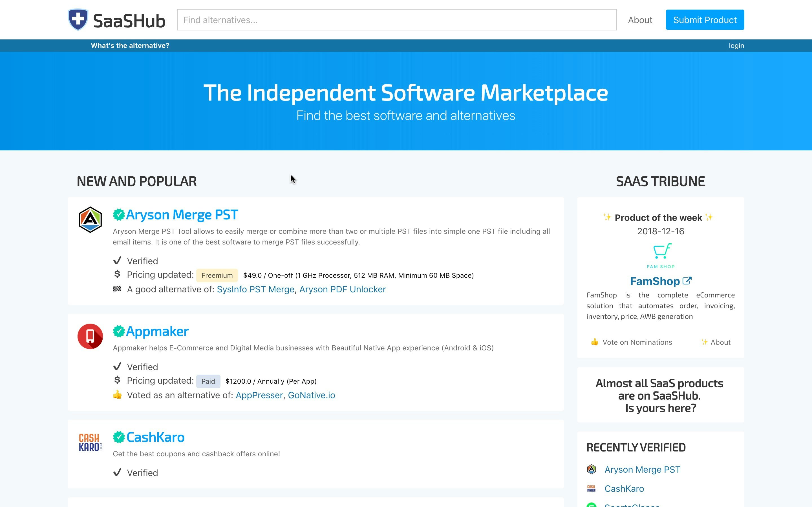Click the verified badge next to Aryson Merge PST
Image resolution: width=812 pixels, height=507 pixels.
[x=120, y=214]
